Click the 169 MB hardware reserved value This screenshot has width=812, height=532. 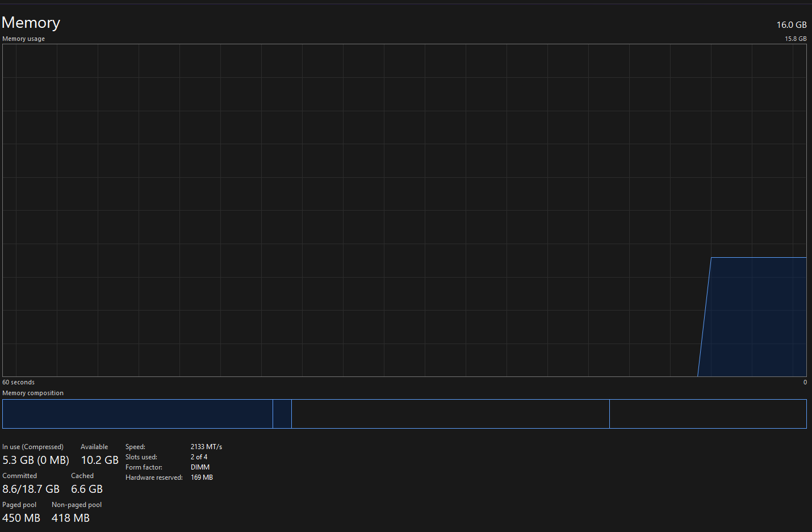click(202, 477)
